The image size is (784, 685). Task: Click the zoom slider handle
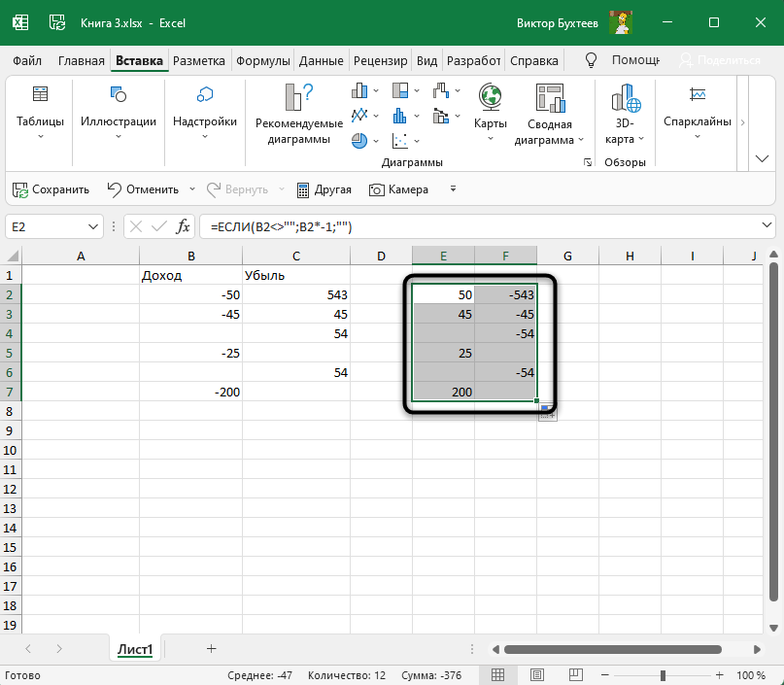[x=664, y=675]
